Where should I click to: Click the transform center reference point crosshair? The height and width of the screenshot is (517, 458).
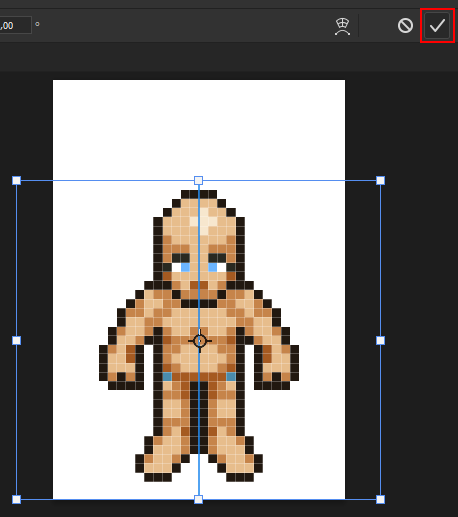200,341
